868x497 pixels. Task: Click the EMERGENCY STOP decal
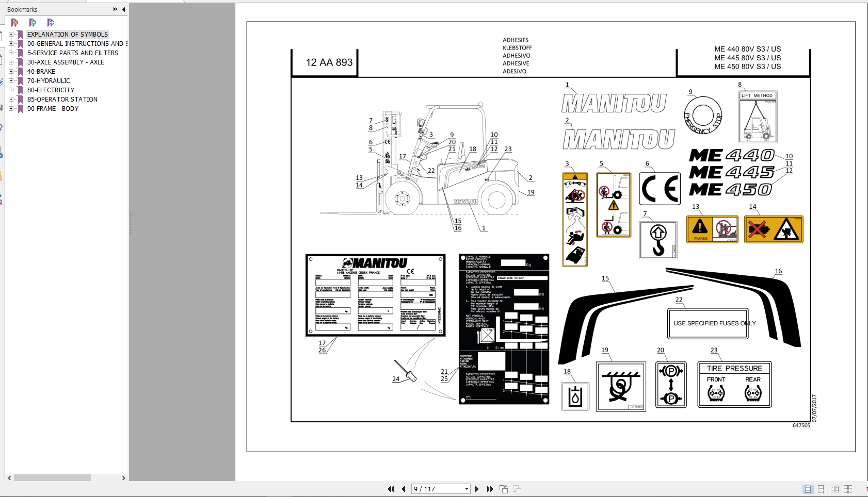703,115
